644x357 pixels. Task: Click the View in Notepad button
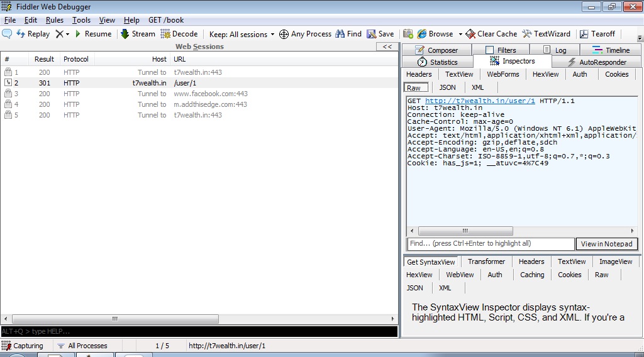606,244
